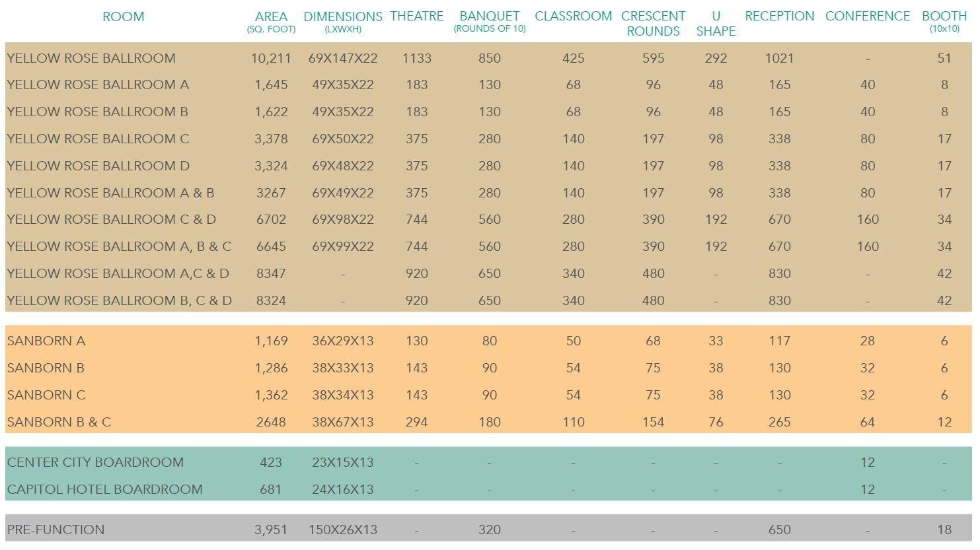Click the CRESCENT ROUNDS column header
This screenshot has height=550, width=980.
point(653,23)
